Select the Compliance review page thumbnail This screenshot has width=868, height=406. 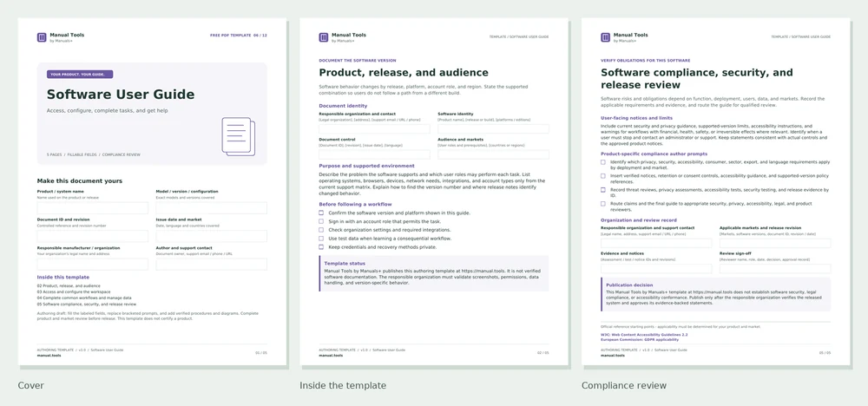pyautogui.click(x=716, y=192)
